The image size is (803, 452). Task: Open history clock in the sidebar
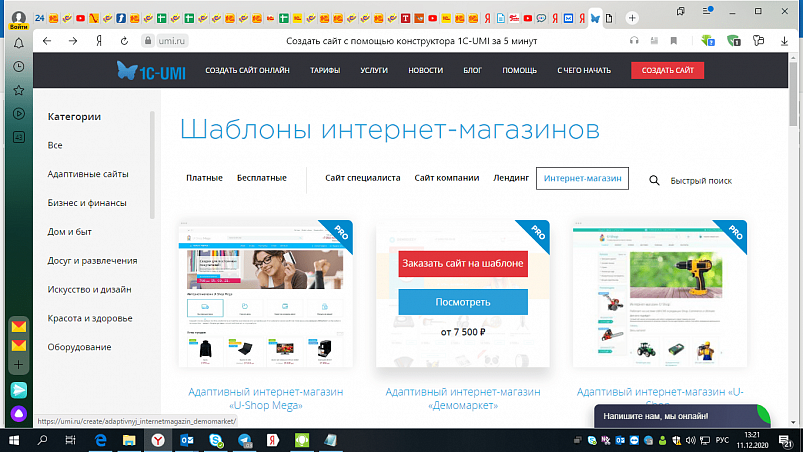coord(18,67)
